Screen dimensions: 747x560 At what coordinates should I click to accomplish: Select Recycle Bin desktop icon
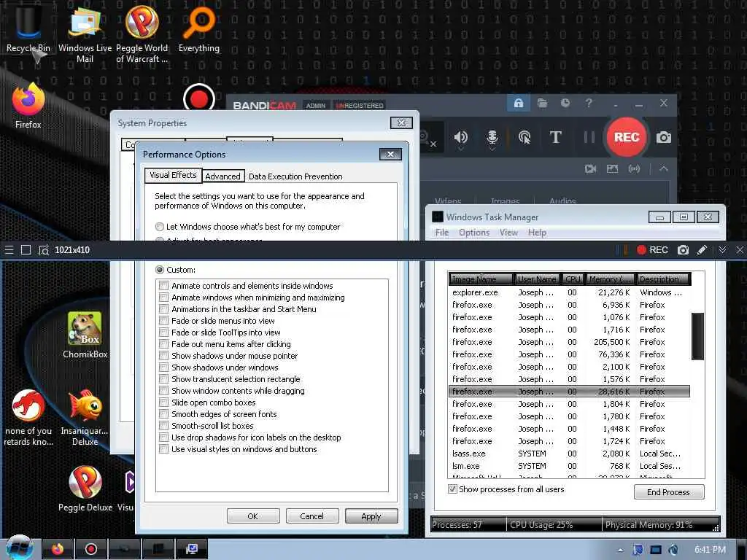(x=28, y=28)
